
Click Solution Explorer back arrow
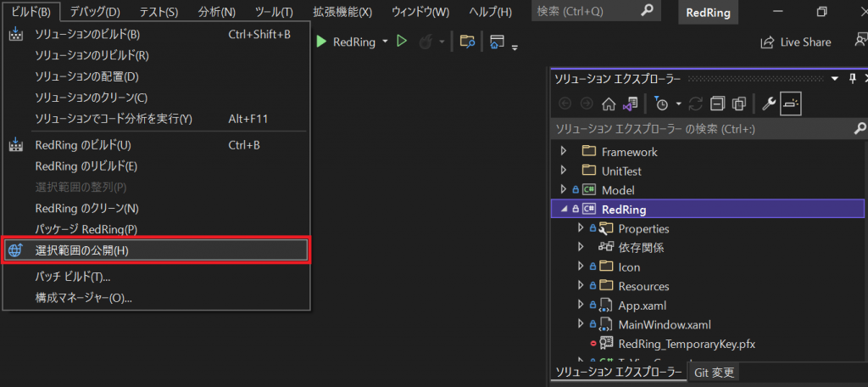click(565, 104)
